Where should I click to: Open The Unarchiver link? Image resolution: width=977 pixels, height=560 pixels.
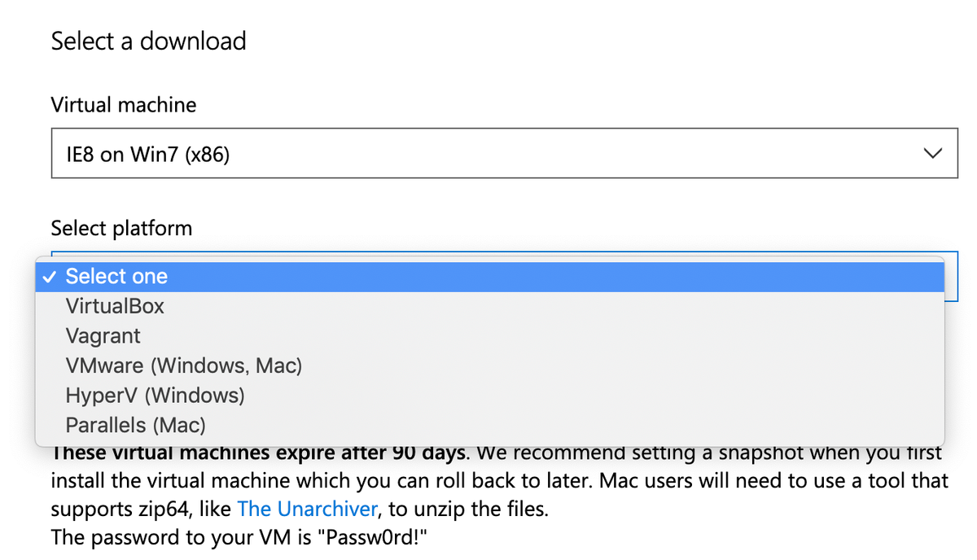tap(307, 509)
